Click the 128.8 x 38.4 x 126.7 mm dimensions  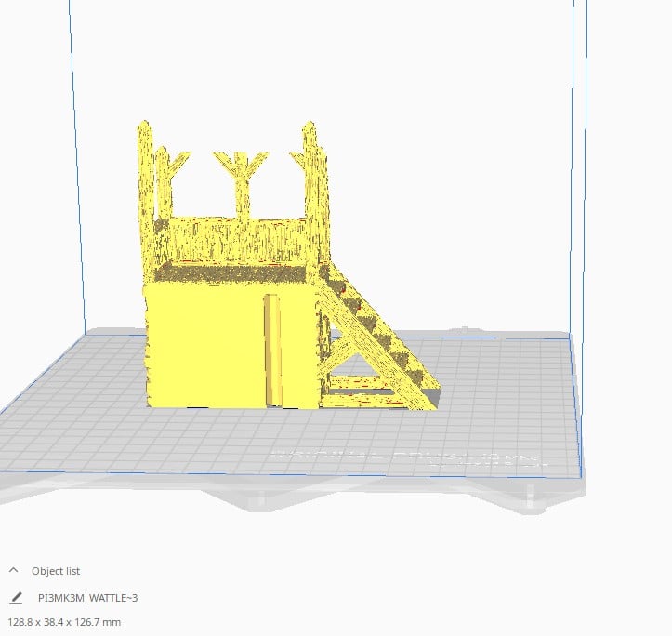(x=64, y=622)
